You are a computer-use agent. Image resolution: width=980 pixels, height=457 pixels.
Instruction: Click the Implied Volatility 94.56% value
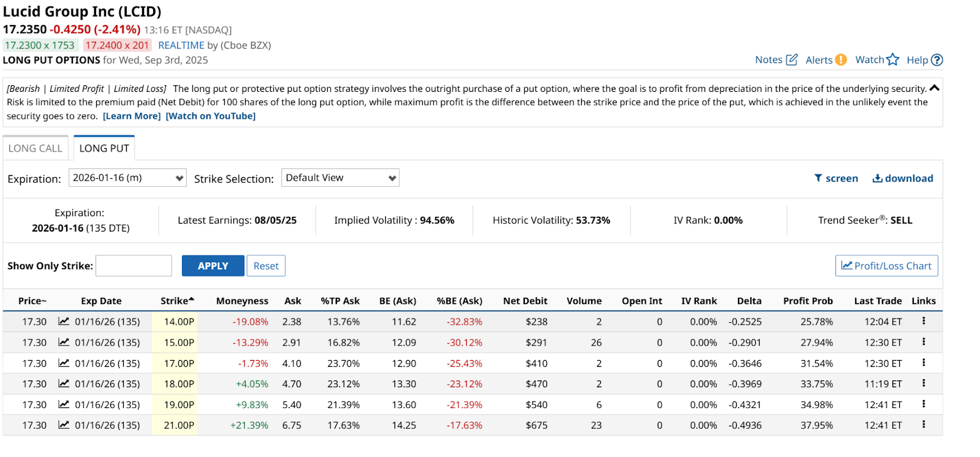(x=437, y=221)
